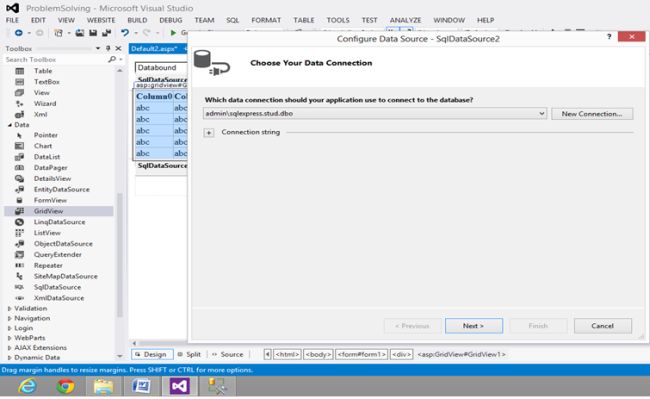Open Google Chrome from the taskbar

(66, 386)
